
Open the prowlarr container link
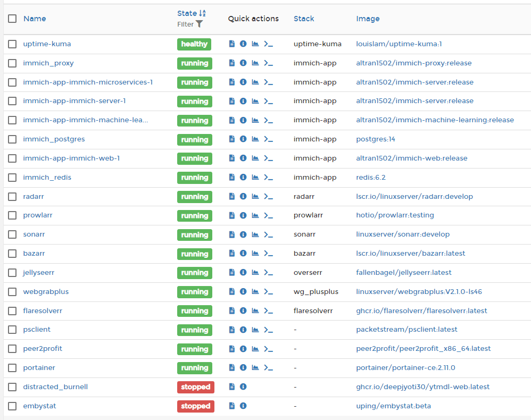[x=38, y=215]
